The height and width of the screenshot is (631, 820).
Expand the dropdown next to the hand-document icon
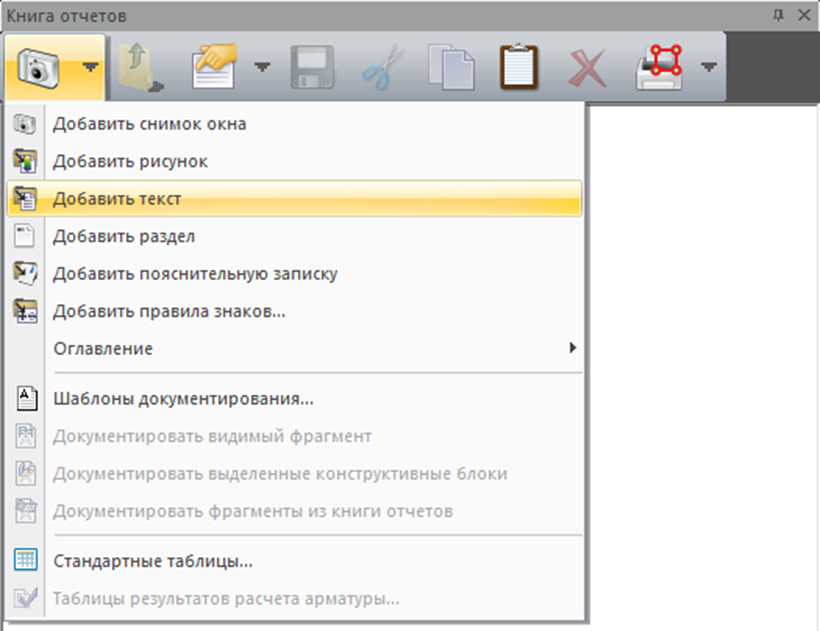(x=262, y=67)
